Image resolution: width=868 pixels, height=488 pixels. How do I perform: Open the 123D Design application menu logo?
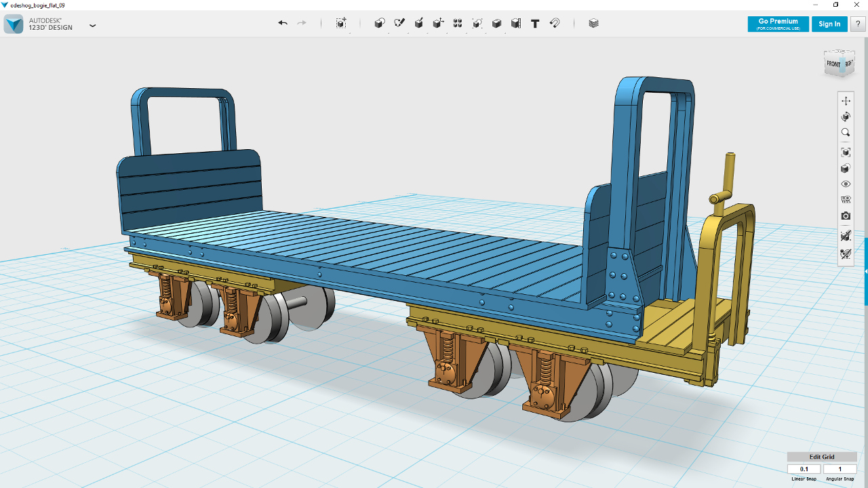click(14, 24)
